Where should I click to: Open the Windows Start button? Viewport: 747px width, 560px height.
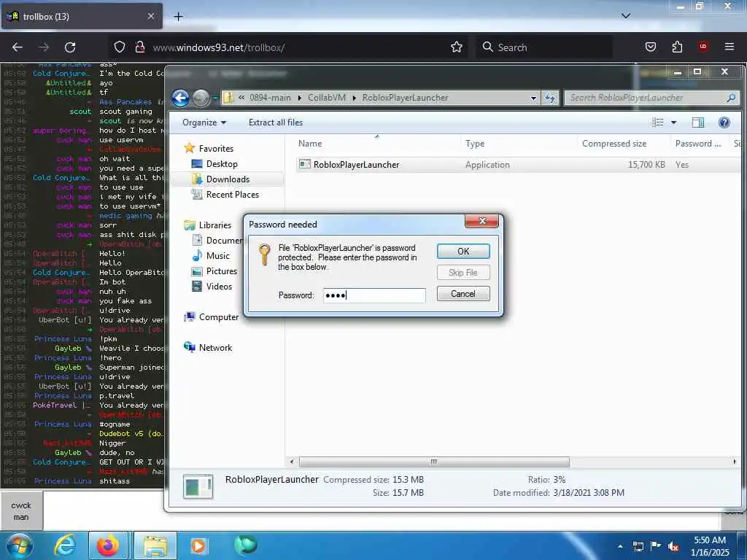tap(19, 545)
